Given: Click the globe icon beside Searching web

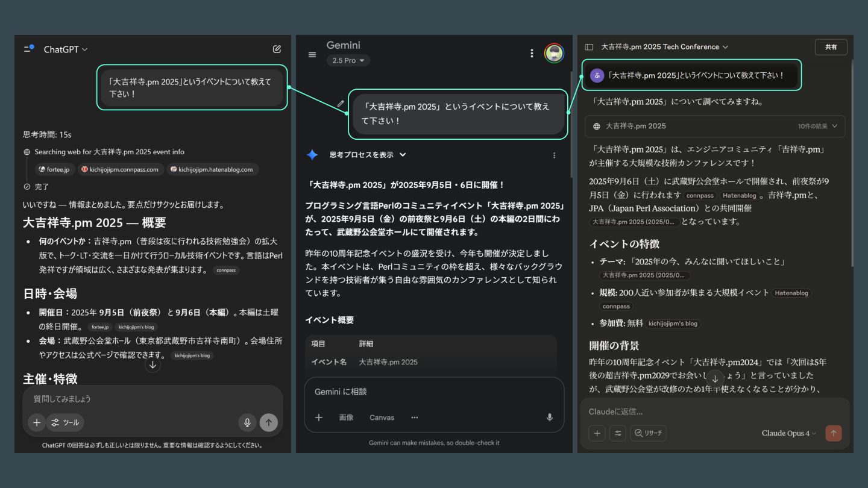Looking at the screenshot, I should coord(27,152).
